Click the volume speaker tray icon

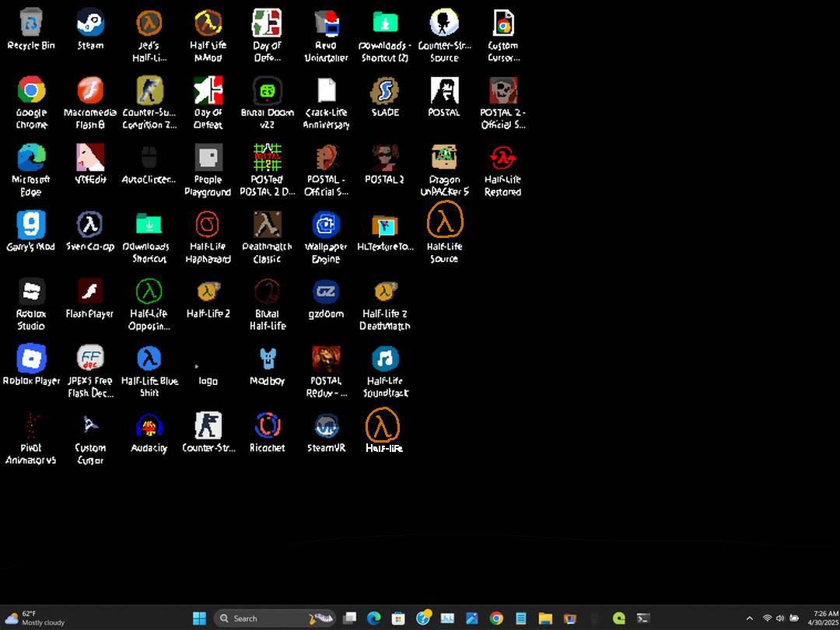780,618
